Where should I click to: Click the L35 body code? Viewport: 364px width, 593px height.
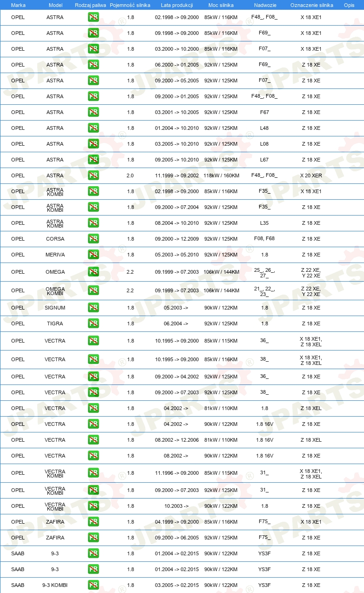(x=264, y=223)
